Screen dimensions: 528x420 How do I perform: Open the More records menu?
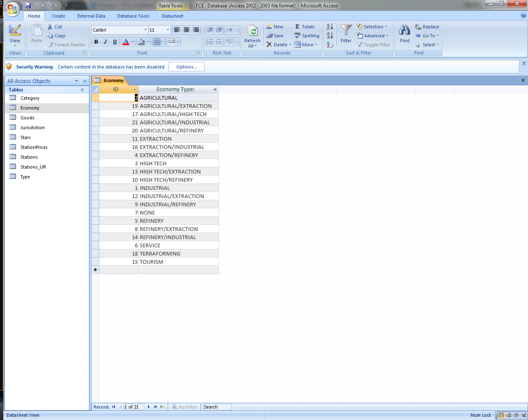tap(306, 45)
